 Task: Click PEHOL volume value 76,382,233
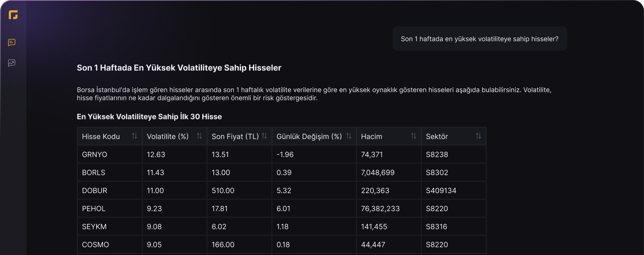380,208
